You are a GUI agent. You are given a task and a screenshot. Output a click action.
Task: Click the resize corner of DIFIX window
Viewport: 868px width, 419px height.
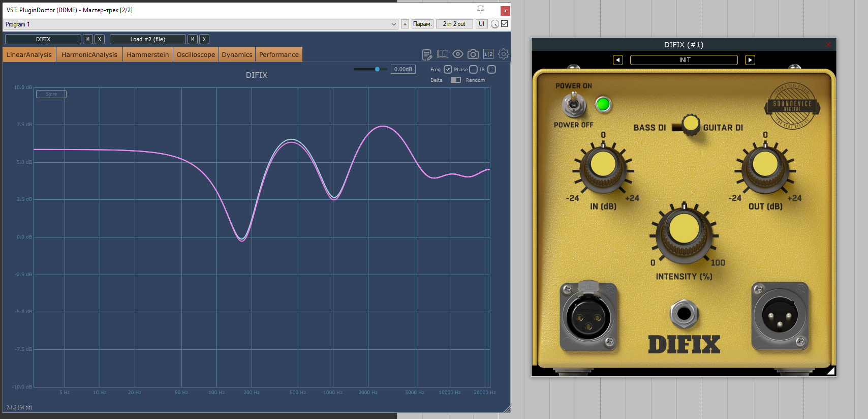point(831,371)
